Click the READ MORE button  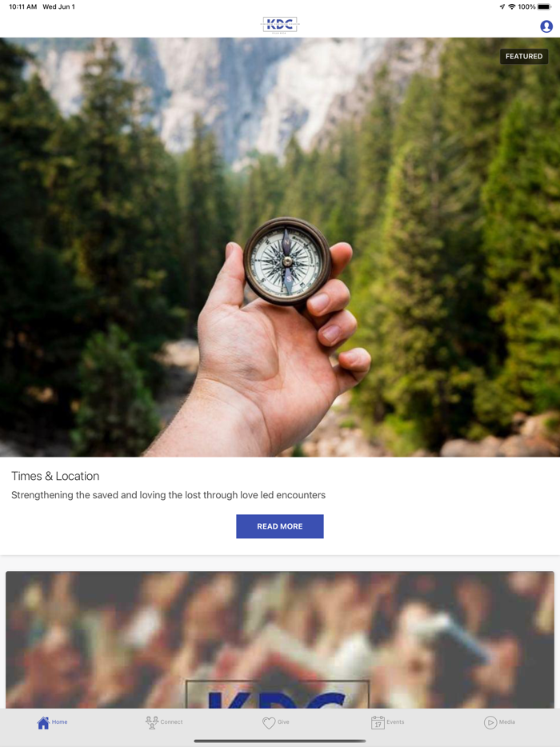280,526
